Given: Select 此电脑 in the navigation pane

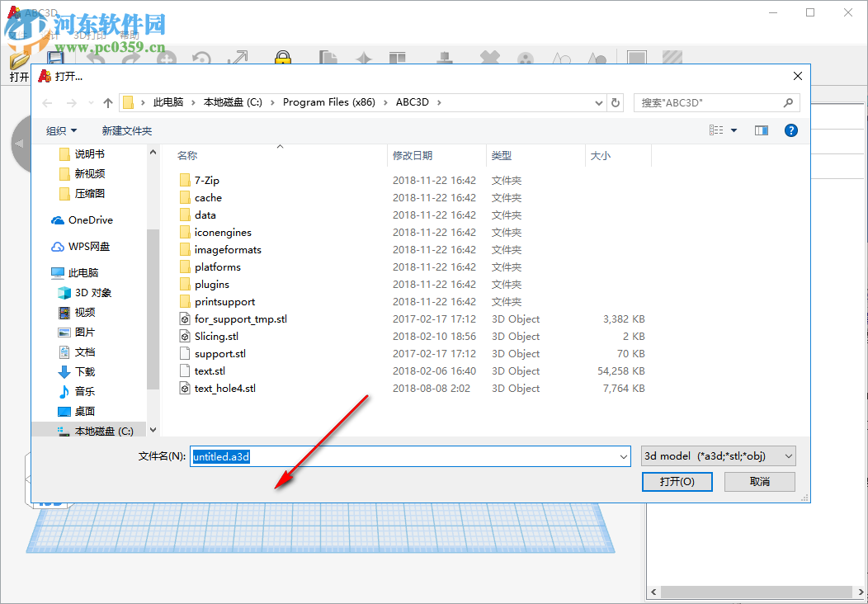Looking at the screenshot, I should 75,273.
